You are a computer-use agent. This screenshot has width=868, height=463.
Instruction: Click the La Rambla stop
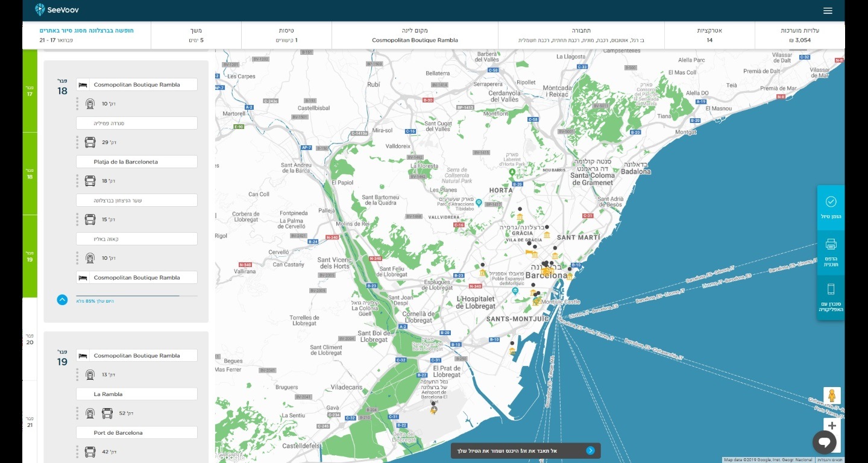pos(137,394)
